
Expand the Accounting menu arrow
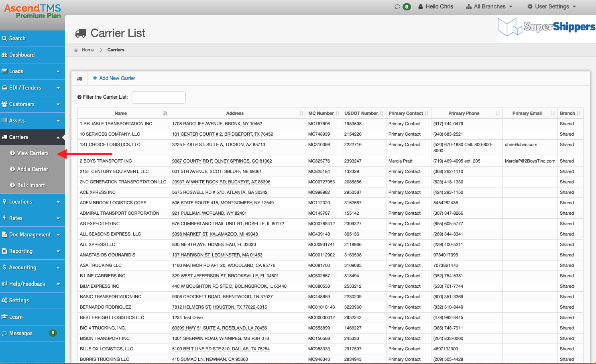pyautogui.click(x=58, y=268)
